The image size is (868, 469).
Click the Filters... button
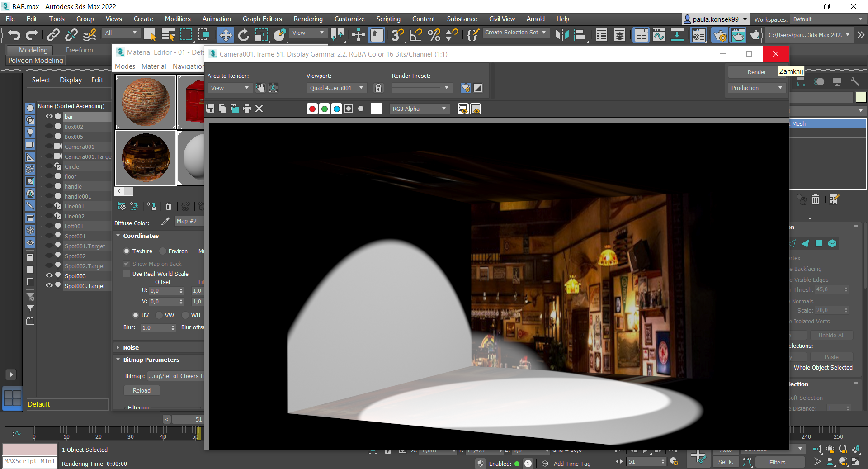tap(780, 462)
